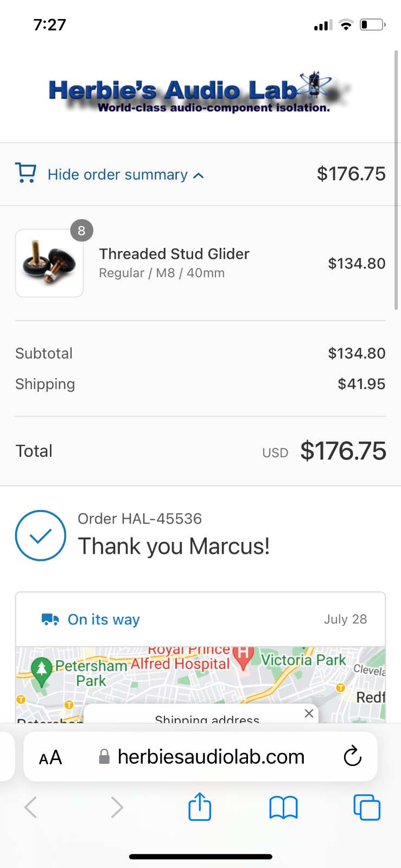Tap the quantity badge showing 8

[x=81, y=231]
